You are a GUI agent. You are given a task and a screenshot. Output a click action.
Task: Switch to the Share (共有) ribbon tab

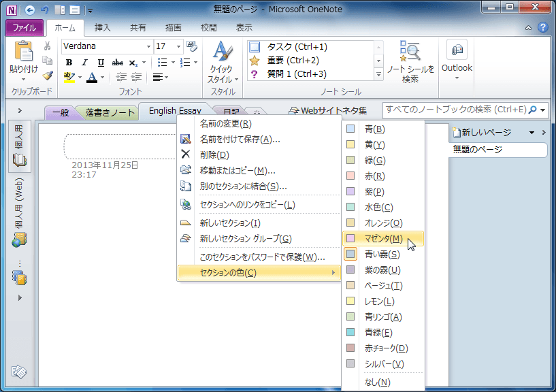coord(137,28)
